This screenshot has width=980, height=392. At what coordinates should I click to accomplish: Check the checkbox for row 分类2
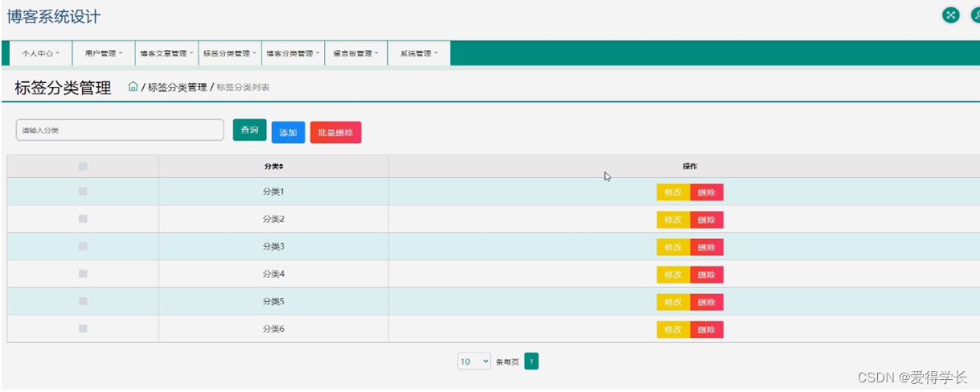pyautogui.click(x=83, y=219)
